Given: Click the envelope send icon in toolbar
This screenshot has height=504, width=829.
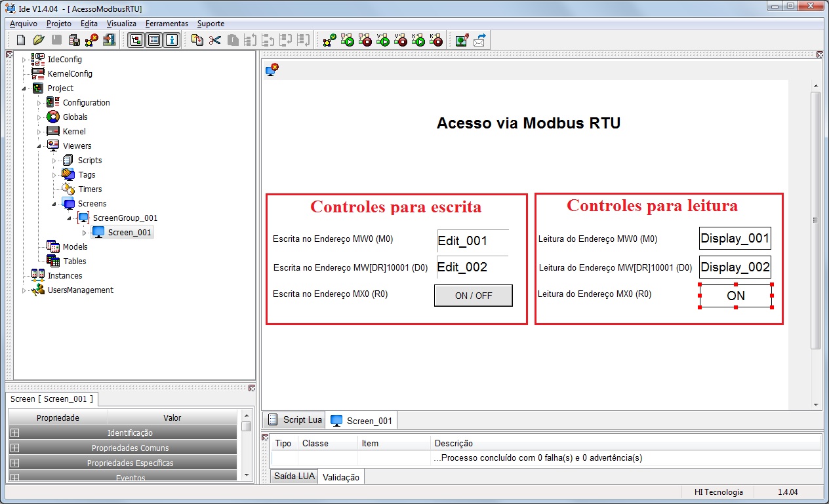Looking at the screenshot, I should click(479, 40).
